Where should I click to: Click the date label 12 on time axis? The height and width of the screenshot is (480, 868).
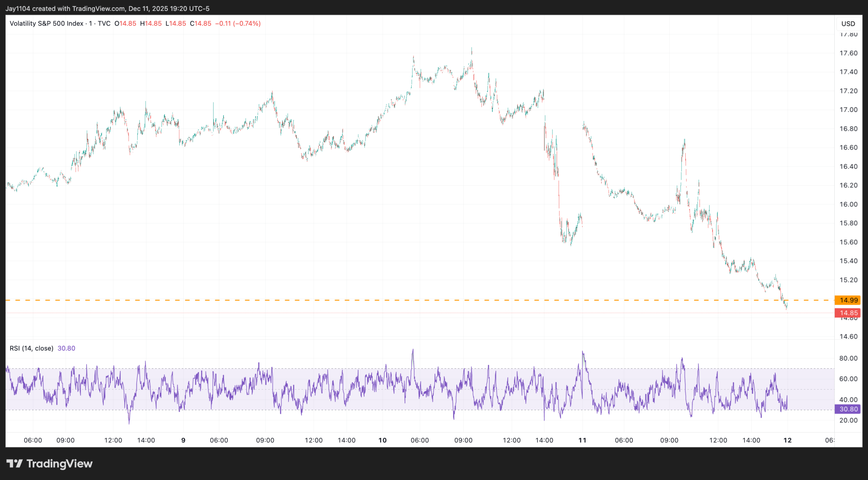tap(787, 440)
